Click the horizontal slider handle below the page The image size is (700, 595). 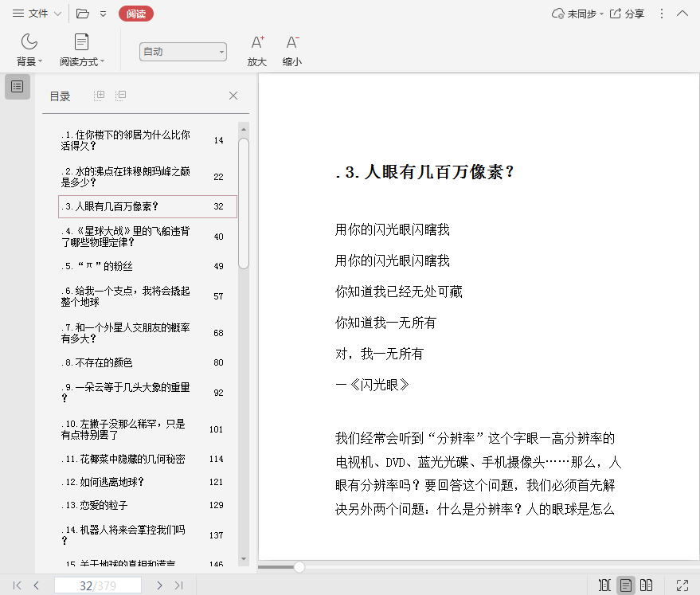tap(299, 567)
